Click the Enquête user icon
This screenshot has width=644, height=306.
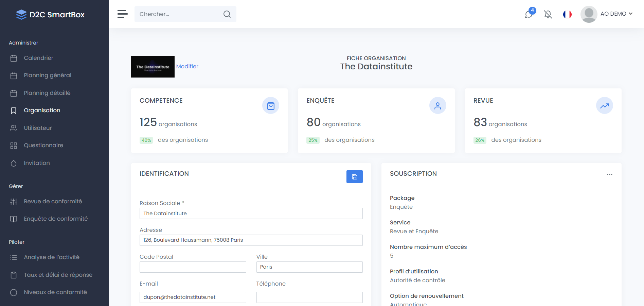(437, 106)
